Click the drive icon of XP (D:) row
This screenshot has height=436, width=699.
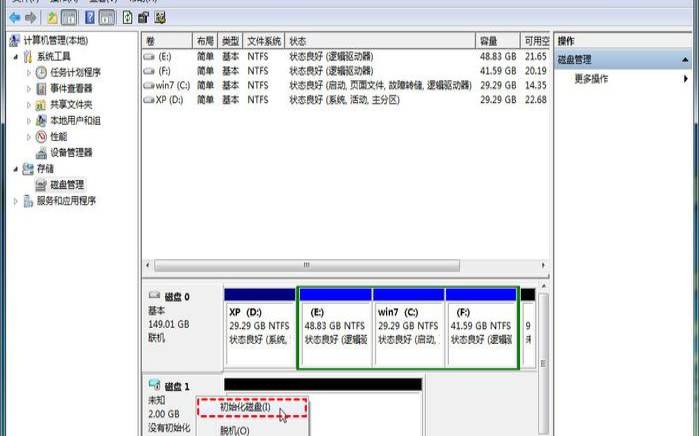(149, 100)
